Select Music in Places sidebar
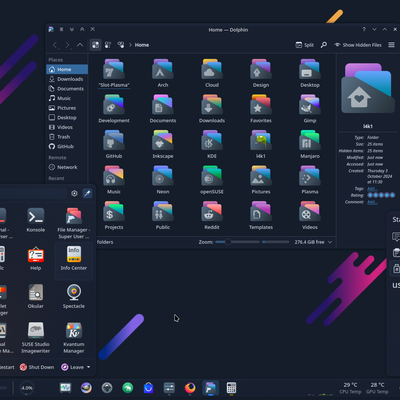 click(x=67, y=98)
